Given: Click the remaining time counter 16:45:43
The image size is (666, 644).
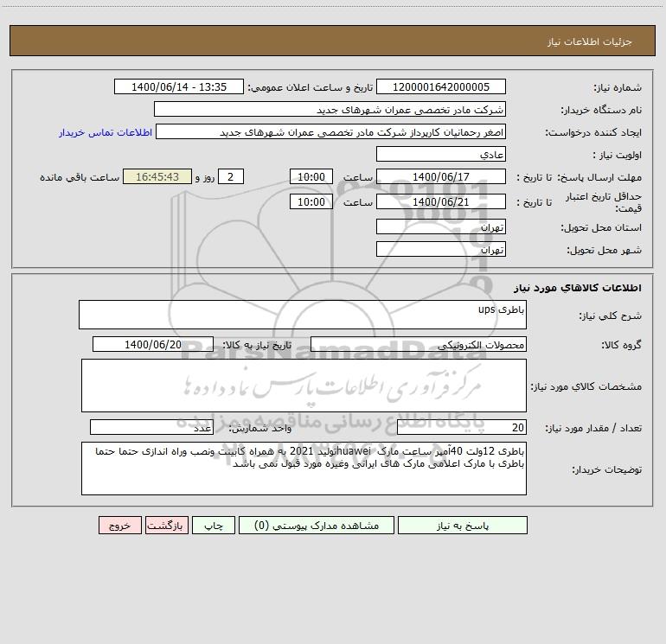Looking at the screenshot, I should click(157, 176).
